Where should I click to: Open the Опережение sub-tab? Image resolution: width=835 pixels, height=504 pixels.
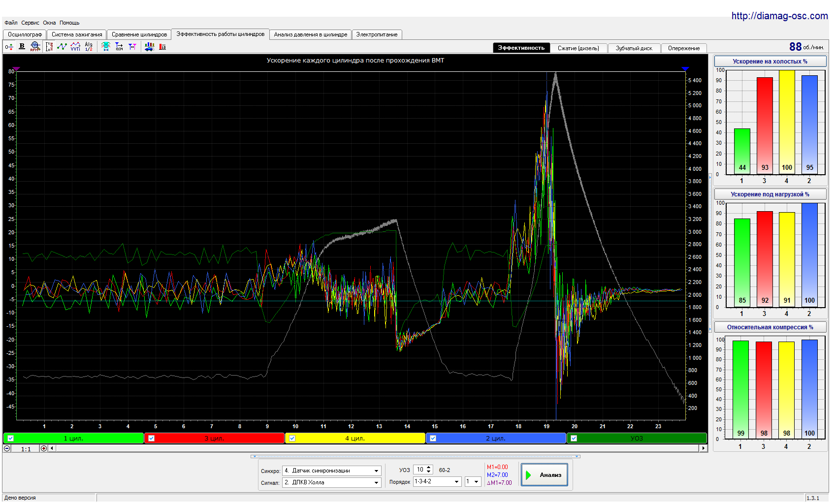(x=684, y=48)
